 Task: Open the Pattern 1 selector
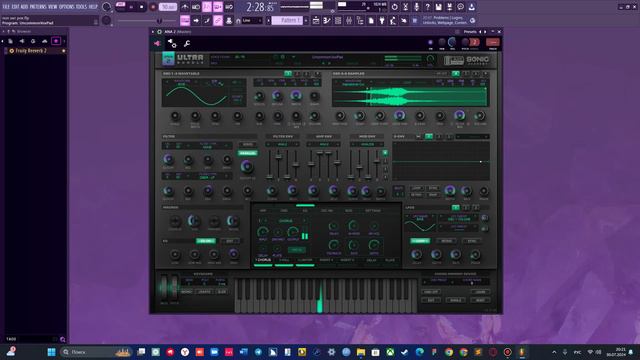(287, 20)
